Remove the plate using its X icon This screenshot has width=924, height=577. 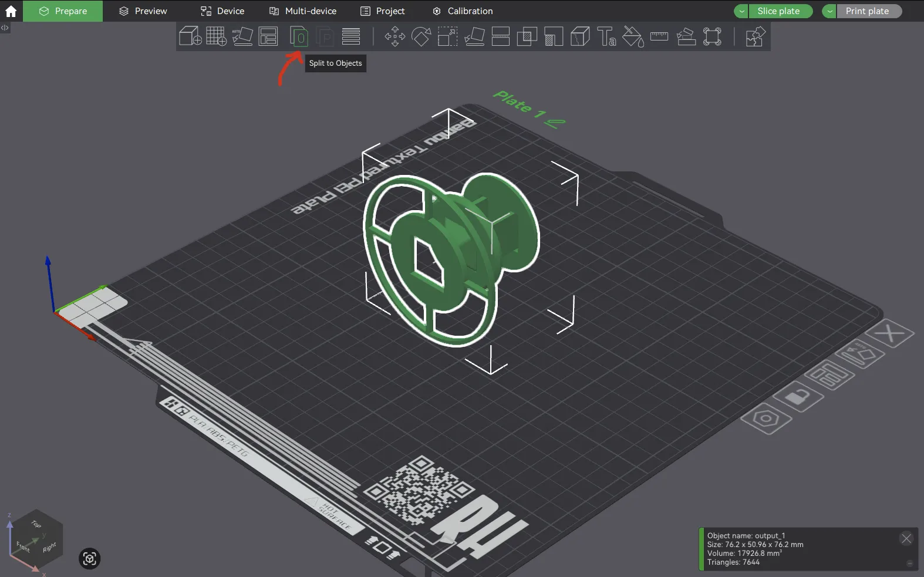[x=891, y=334]
